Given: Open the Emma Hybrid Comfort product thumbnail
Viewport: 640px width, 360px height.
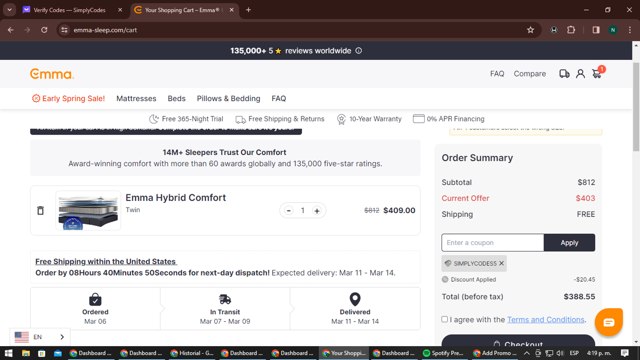Looking at the screenshot, I should 88,211.
